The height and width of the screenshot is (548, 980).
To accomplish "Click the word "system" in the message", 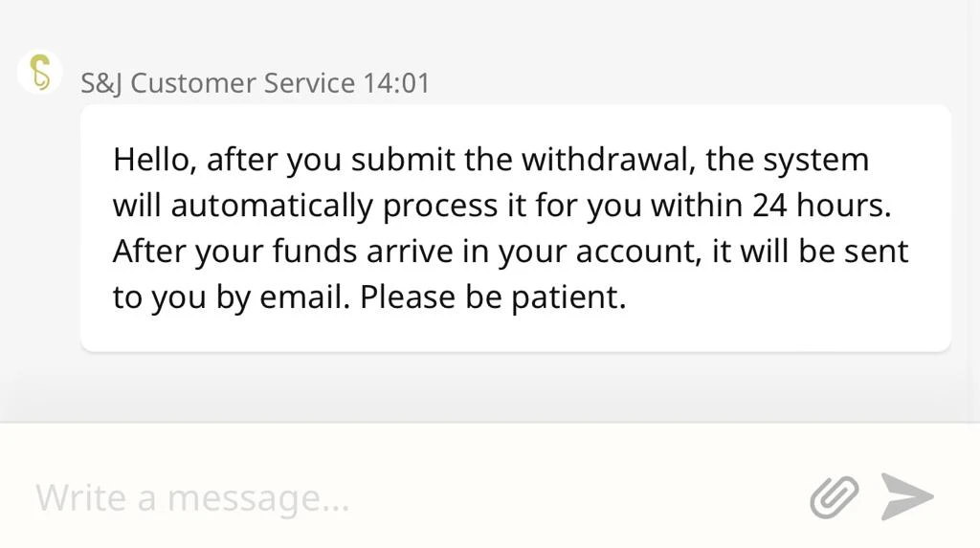I will coord(815,159).
